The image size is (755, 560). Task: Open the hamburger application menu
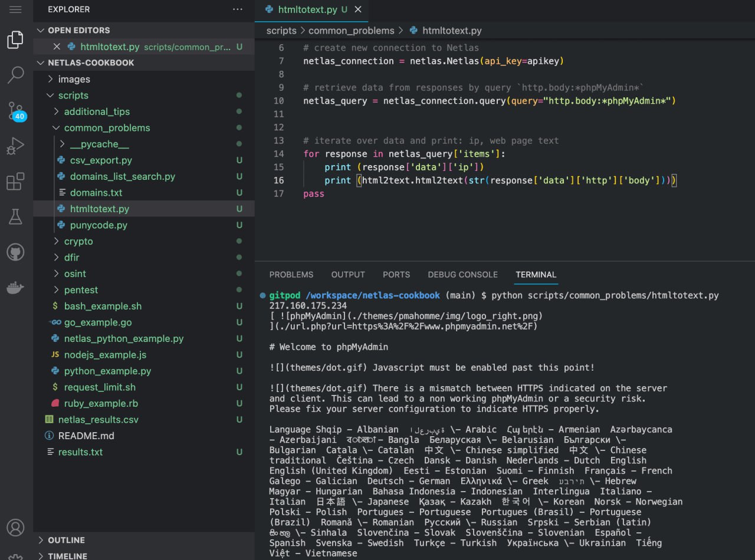[x=16, y=9]
